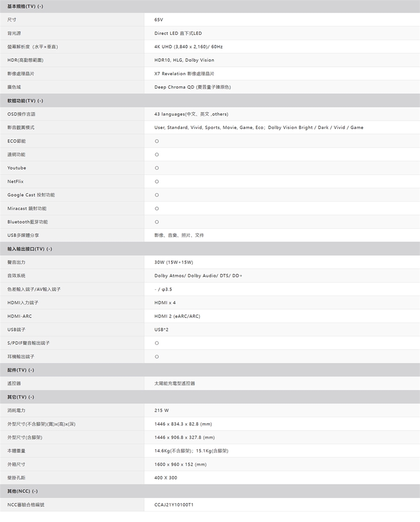
Task: Click the HDR10, HLG, Dolby Vision value
Action: pos(184,60)
